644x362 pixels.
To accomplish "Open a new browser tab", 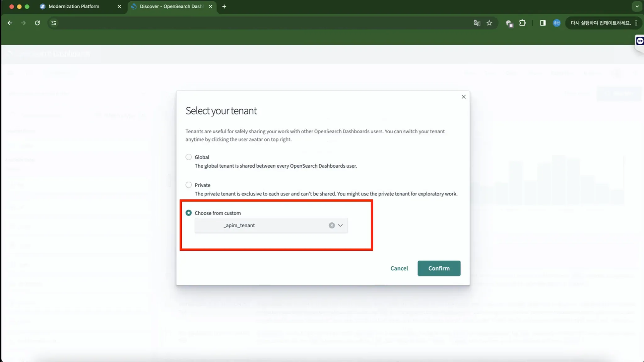I will coord(224,7).
